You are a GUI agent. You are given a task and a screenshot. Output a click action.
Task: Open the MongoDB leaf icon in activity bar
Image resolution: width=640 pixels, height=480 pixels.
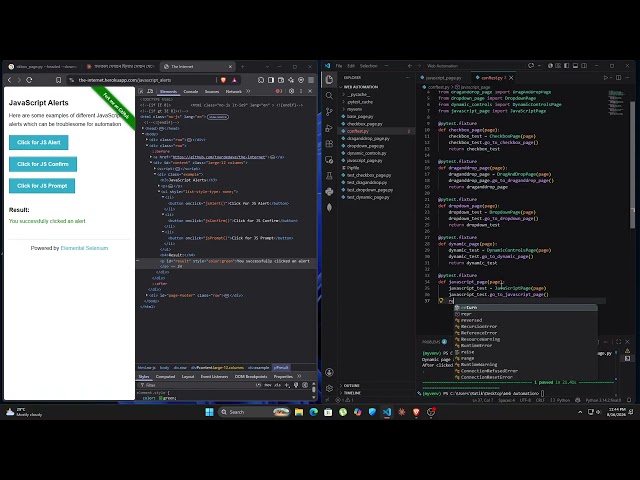[x=329, y=207]
